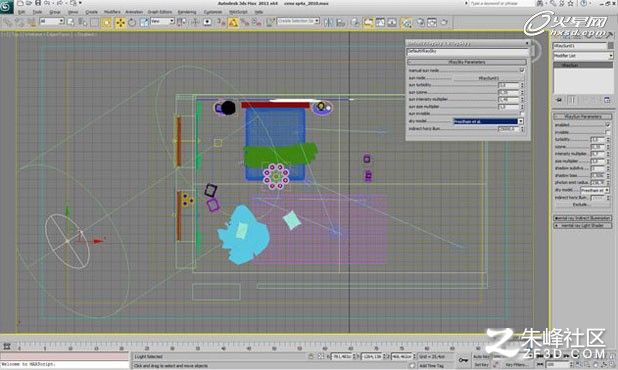Viewport: 618px width, 370px height.
Task: Click the Configure Modifier Sets icon
Action: click(x=607, y=100)
